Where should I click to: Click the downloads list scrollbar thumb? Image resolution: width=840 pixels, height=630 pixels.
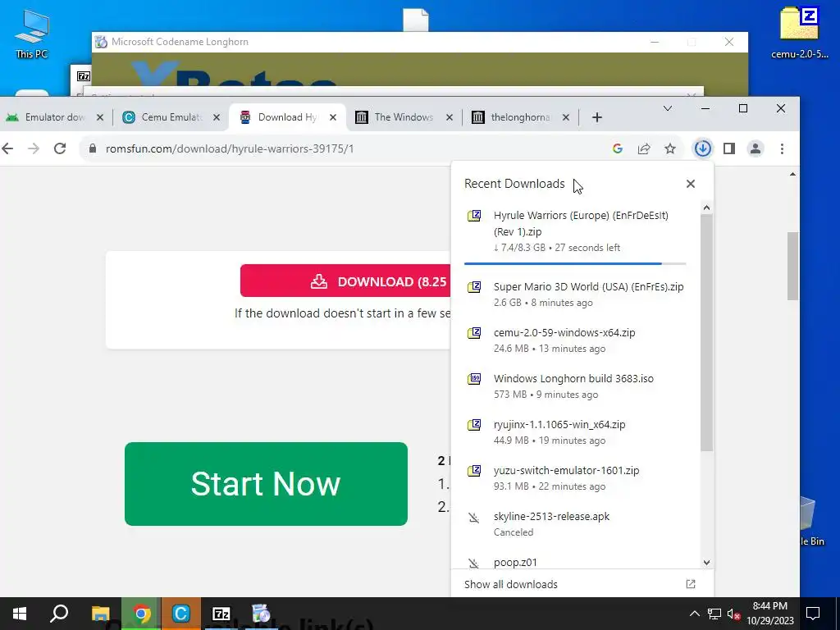(706, 332)
